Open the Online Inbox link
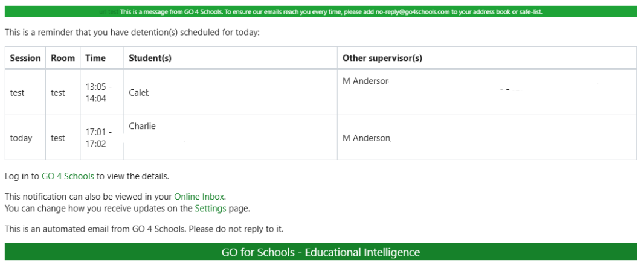The width and height of the screenshot is (644, 266). (x=199, y=197)
